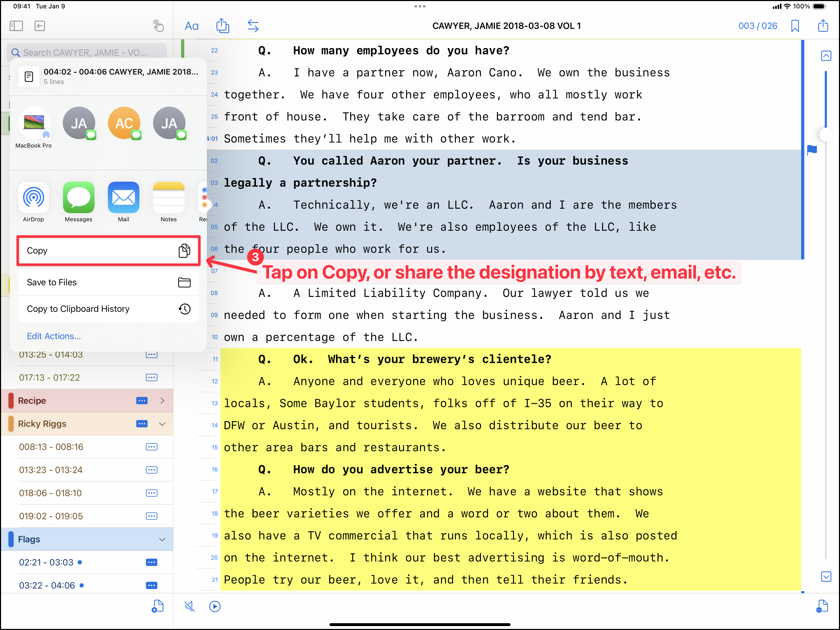Viewport: 840px width, 630px height.
Task: Open top-right share export icon
Action: 823,26
